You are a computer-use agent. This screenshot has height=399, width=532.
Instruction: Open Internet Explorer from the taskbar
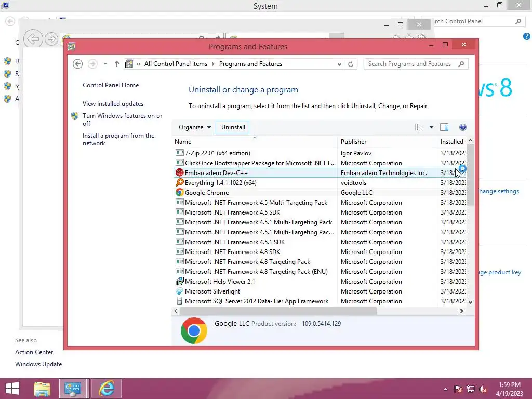click(107, 389)
